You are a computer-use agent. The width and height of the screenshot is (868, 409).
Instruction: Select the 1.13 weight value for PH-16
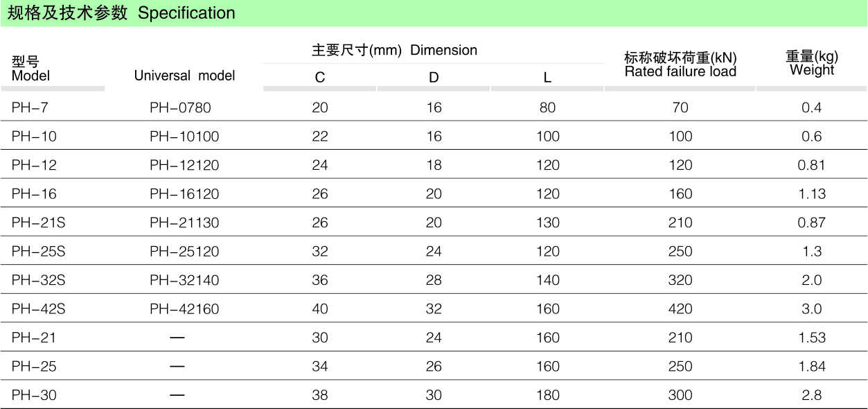pos(812,193)
